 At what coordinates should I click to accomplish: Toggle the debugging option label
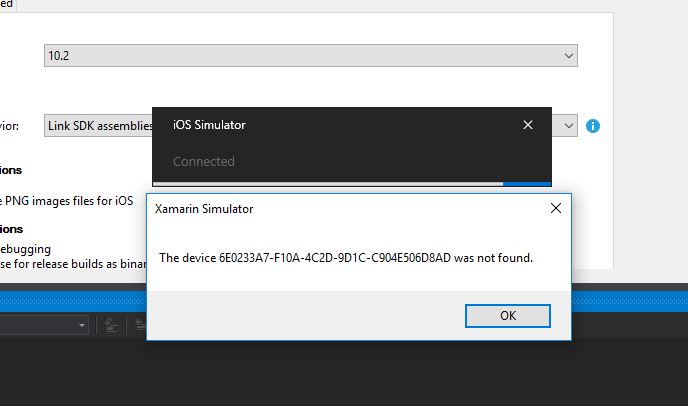(x=25, y=249)
